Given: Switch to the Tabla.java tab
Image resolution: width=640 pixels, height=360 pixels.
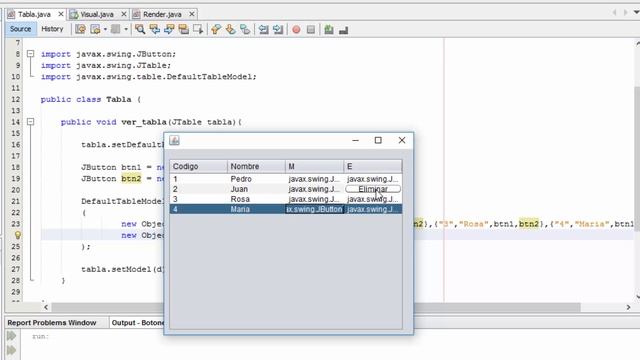Looking at the screenshot, I should 34,14.
